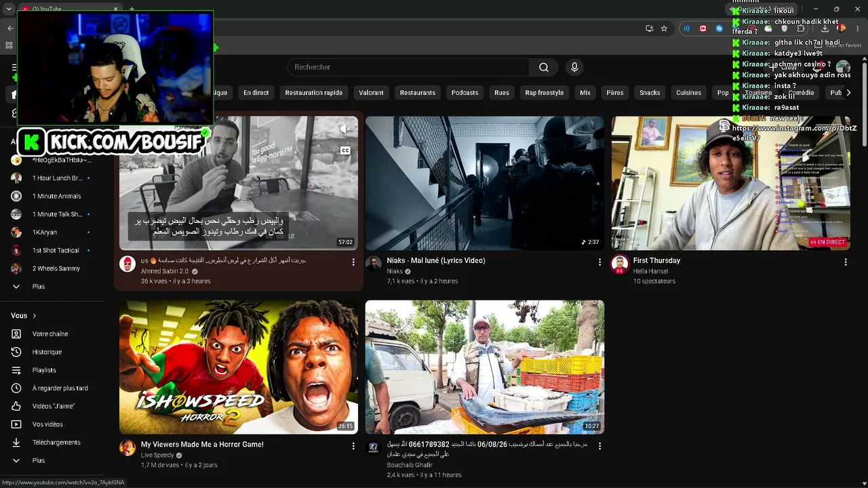Open options menu for First Thursday

coord(846,262)
